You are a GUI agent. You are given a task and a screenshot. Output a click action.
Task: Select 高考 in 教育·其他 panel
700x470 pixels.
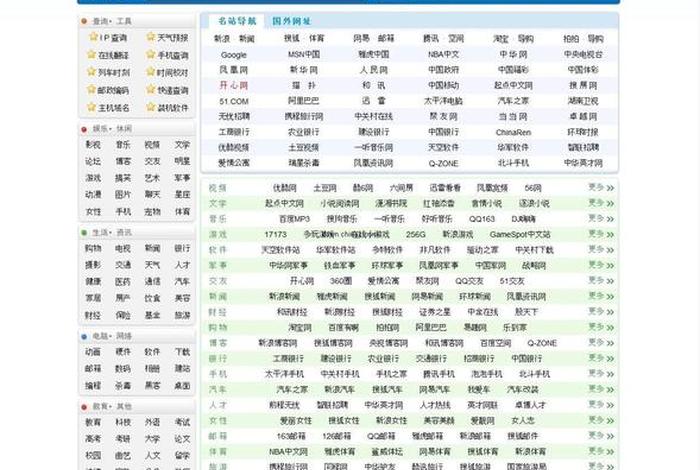[x=93, y=439]
